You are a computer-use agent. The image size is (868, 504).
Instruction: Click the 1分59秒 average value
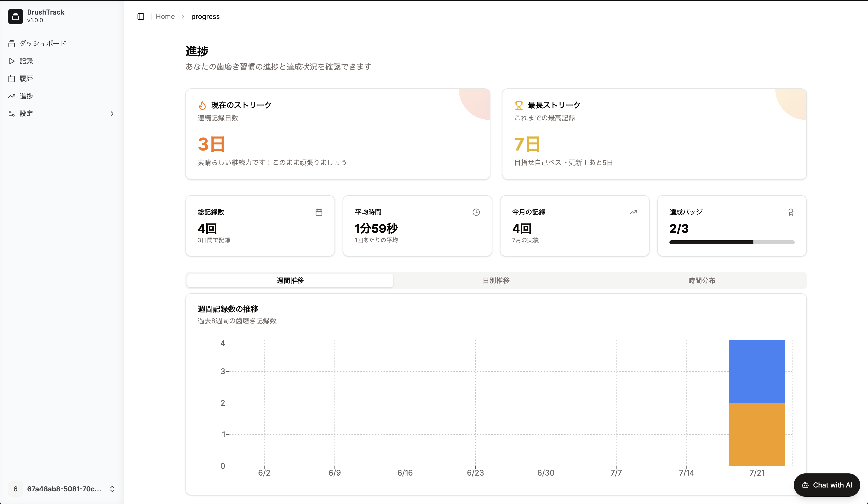376,228
